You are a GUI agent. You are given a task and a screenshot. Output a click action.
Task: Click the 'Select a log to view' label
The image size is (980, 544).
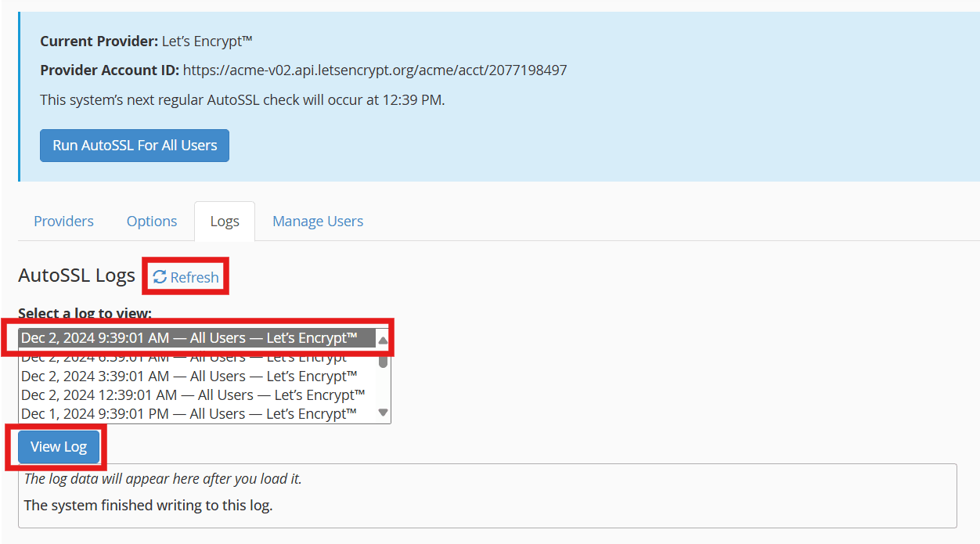(x=85, y=314)
